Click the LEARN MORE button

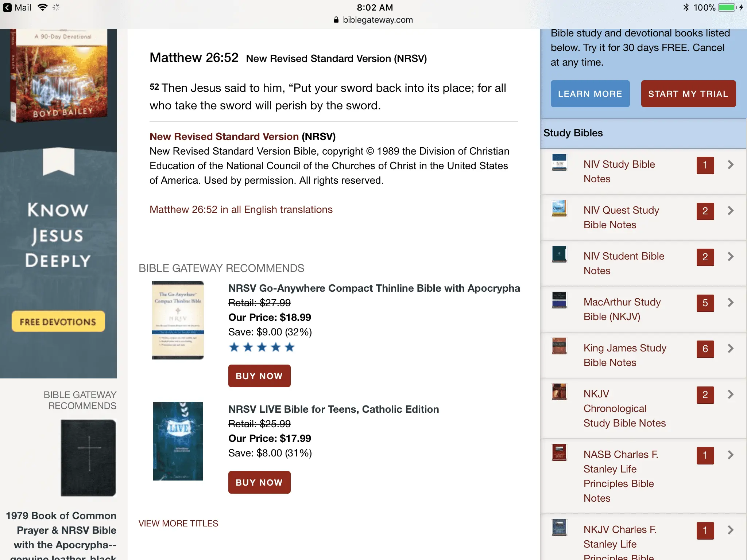point(590,94)
